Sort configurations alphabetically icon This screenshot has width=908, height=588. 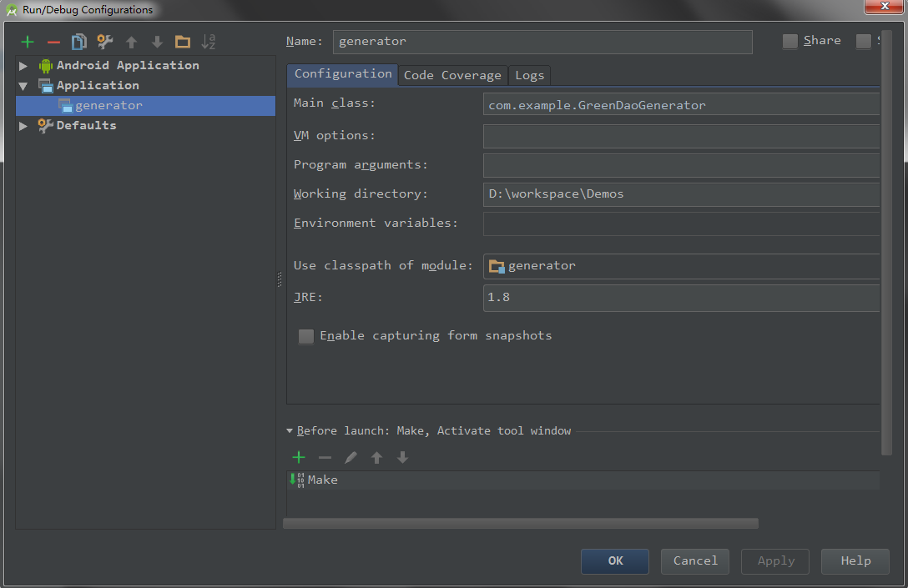209,42
